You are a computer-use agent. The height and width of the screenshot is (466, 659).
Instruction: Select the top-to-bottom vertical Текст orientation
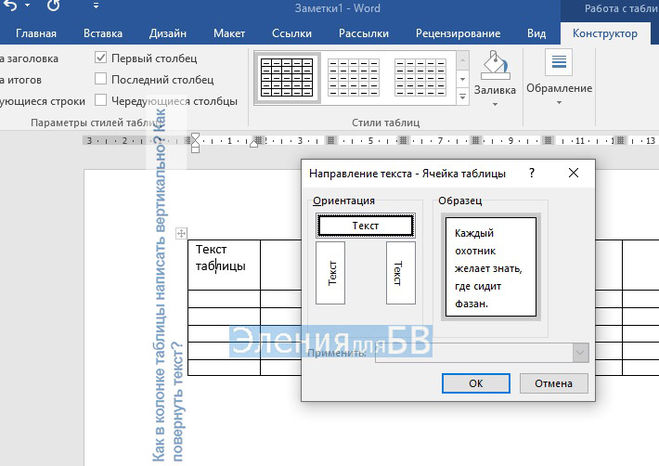401,273
